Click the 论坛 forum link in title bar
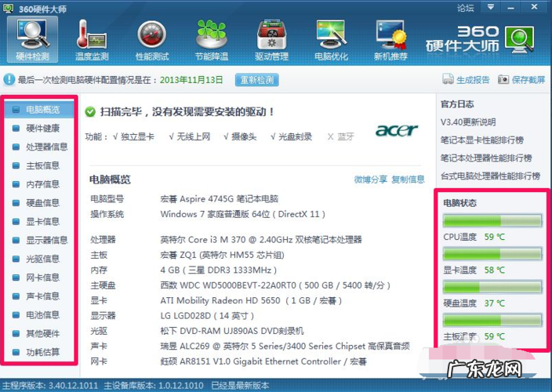The height and width of the screenshot is (392, 552). click(465, 8)
